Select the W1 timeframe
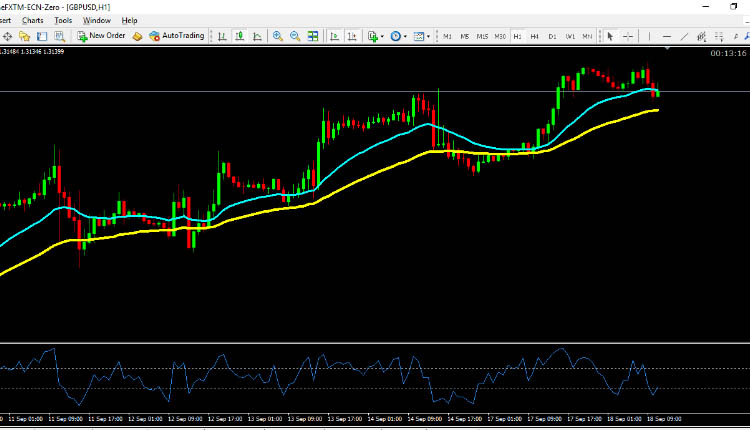The image size is (750, 430). tap(570, 36)
